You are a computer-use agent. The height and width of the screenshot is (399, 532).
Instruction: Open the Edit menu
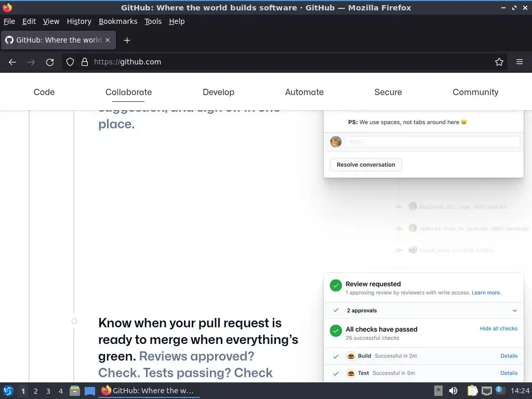(x=29, y=21)
